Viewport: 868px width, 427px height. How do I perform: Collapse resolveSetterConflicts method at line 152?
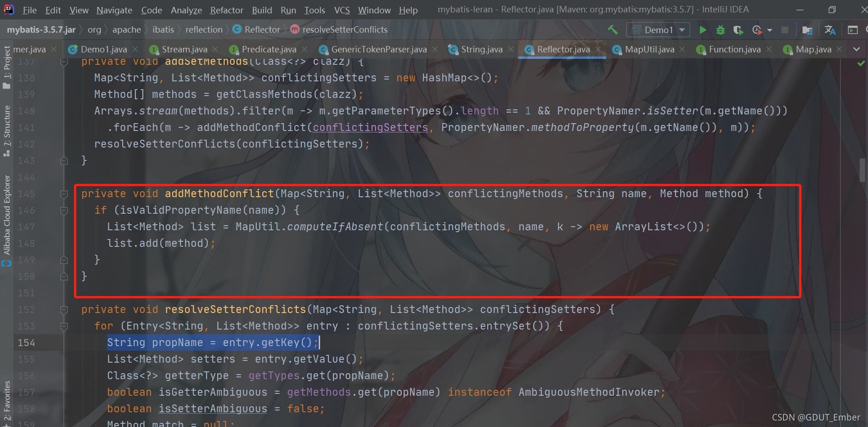(64, 310)
